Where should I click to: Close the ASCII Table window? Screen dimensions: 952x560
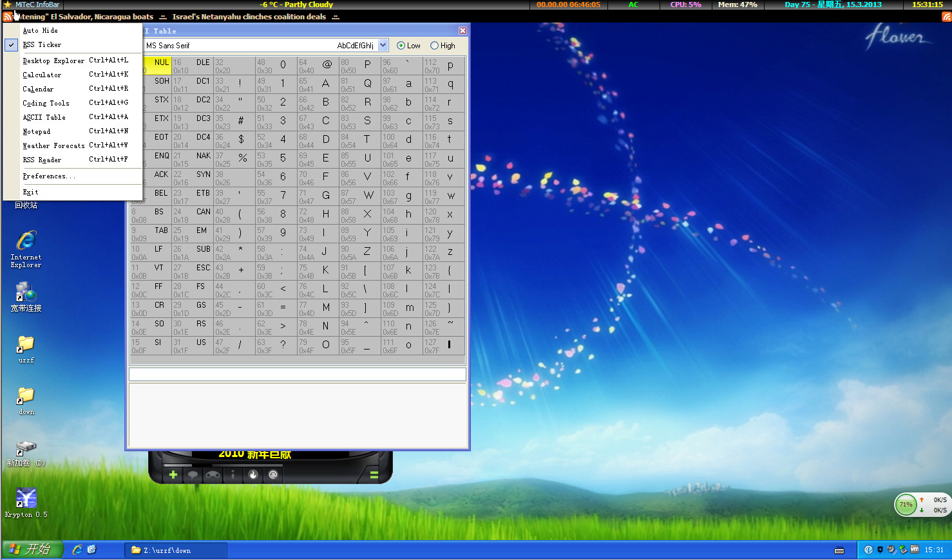pos(462,31)
